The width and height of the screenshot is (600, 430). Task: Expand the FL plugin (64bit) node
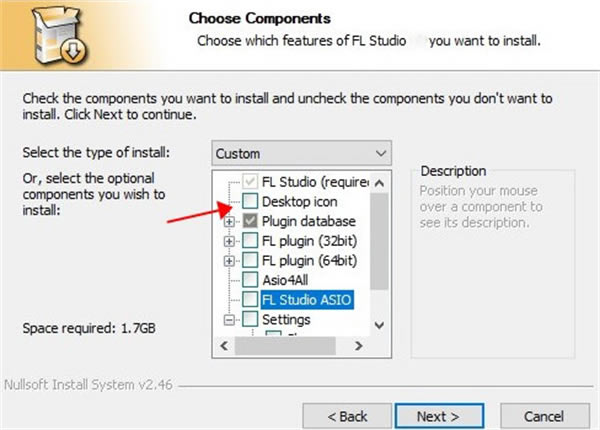point(230,260)
